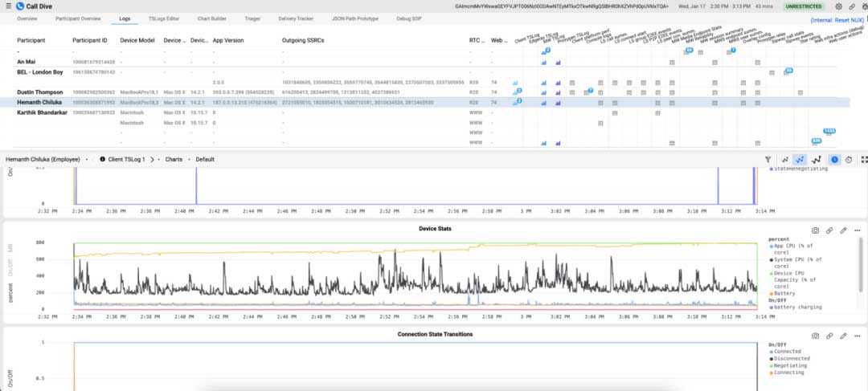This screenshot has height=391, width=868.
Task: Open the filter icon in charts toolbar
Action: [x=768, y=160]
